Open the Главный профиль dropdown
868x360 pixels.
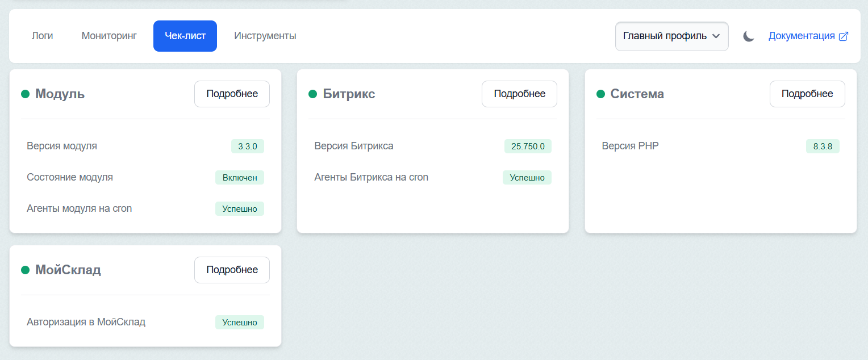[671, 36]
